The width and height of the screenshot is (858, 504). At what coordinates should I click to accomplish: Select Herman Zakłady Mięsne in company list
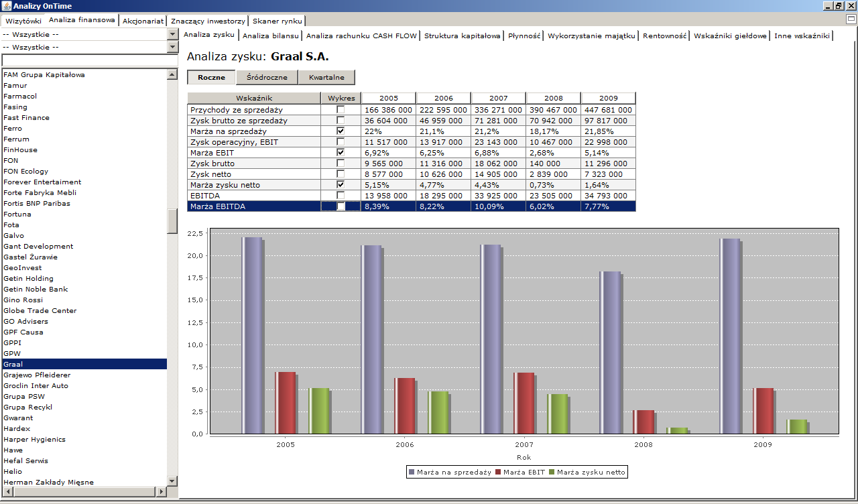tap(84, 482)
